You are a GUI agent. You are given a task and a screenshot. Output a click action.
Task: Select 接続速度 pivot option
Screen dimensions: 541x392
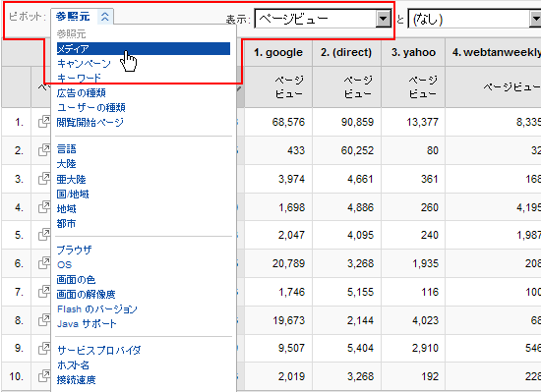pos(76,379)
